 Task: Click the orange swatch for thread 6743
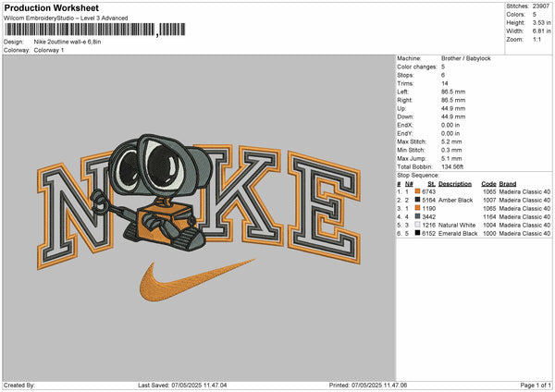point(418,191)
